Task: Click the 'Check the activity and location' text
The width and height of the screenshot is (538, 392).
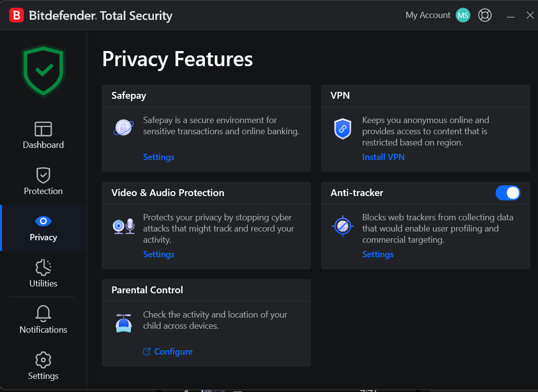Action: [215, 320]
